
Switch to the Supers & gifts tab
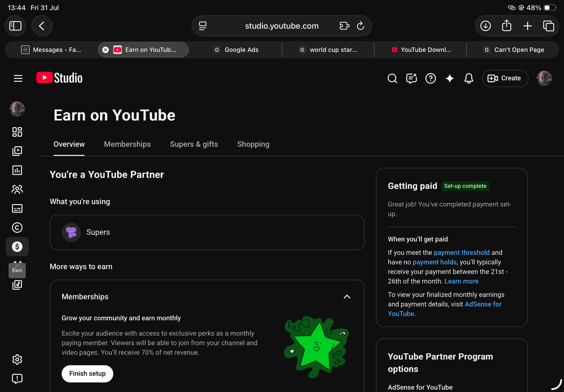(x=194, y=144)
